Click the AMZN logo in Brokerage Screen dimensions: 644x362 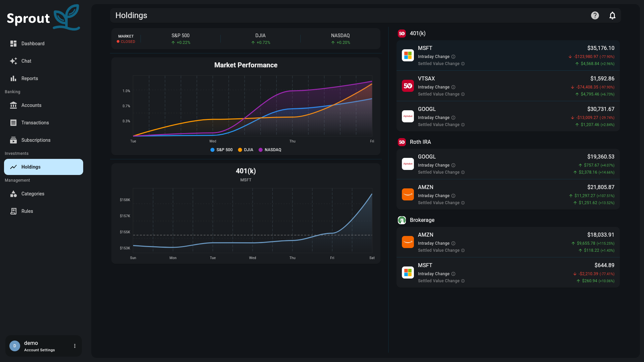coord(408,242)
